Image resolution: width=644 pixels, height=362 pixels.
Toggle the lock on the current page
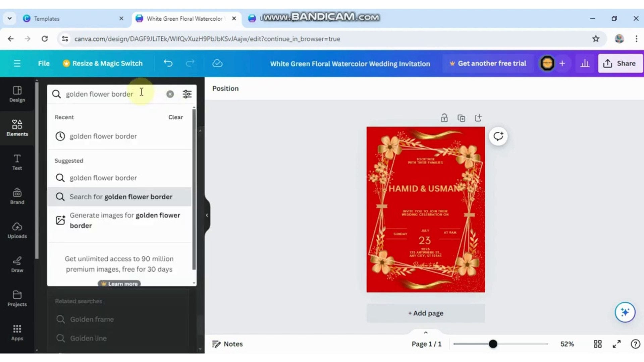pos(444,118)
